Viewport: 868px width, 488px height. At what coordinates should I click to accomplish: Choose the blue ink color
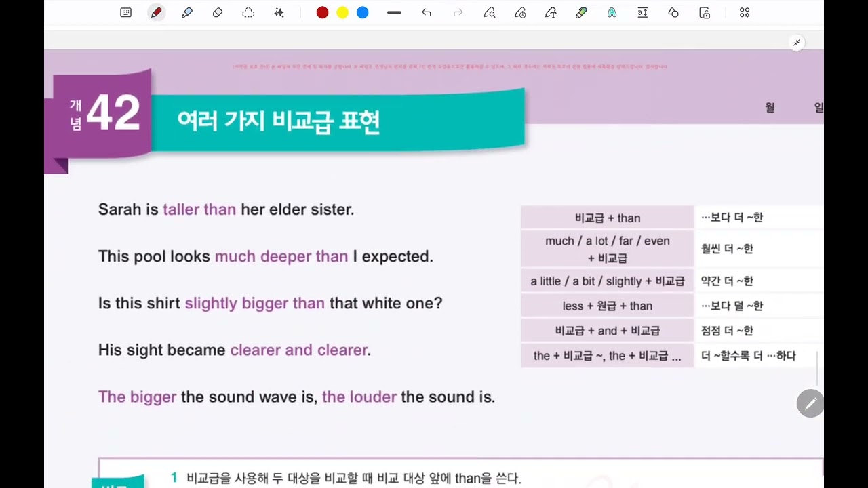(x=363, y=12)
